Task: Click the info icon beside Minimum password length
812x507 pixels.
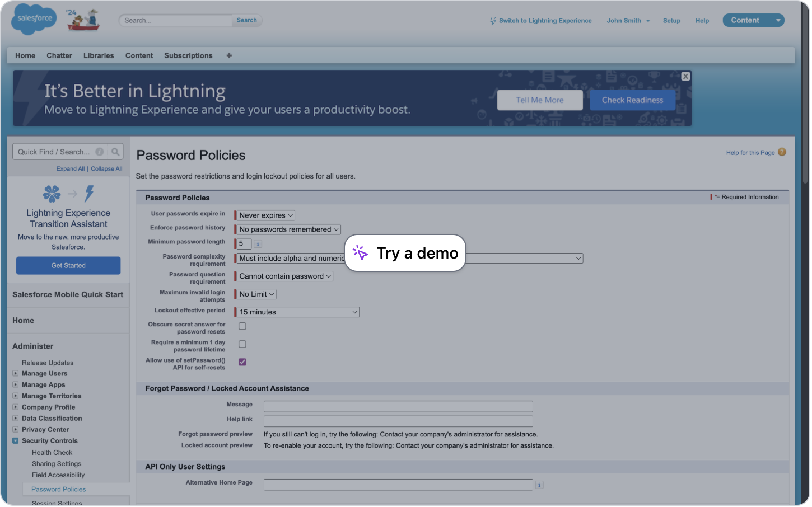Action: (258, 243)
